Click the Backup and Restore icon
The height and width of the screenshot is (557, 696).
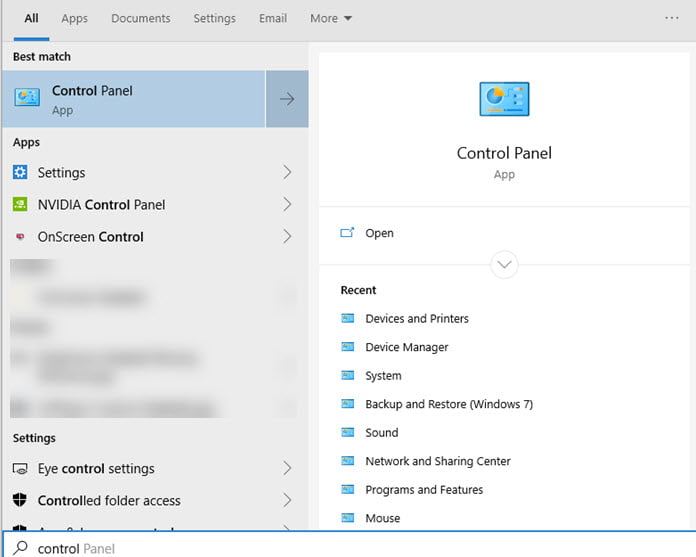click(x=348, y=404)
